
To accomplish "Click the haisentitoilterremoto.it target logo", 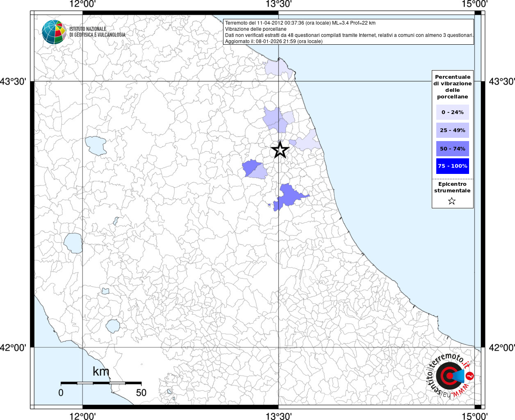I will pos(450,376).
